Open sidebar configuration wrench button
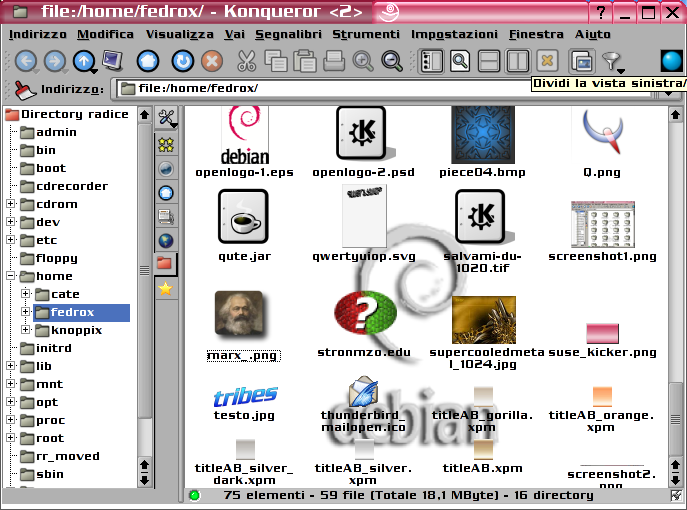 point(166,118)
